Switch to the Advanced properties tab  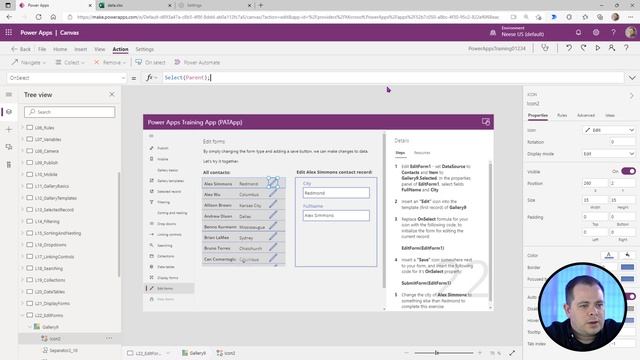(586, 116)
